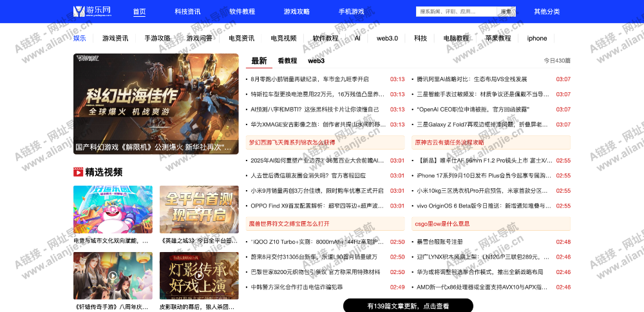Open the 电竞视频 category
Image resolution: width=644 pixels, height=312 pixels.
[283, 38]
